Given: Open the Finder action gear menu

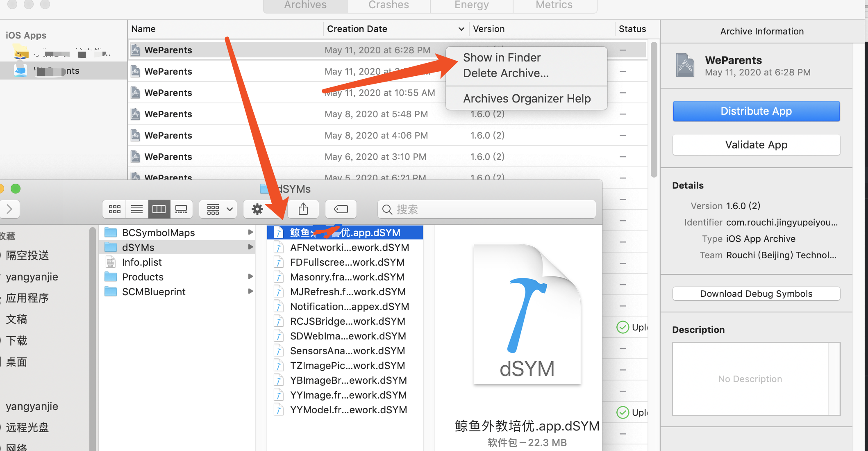Looking at the screenshot, I should click(257, 209).
